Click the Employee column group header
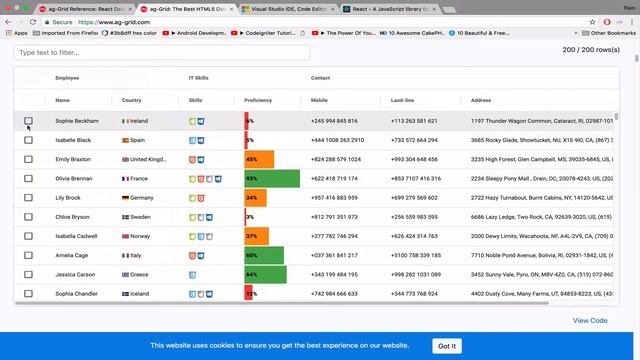This screenshot has width=640, height=360. click(x=67, y=78)
